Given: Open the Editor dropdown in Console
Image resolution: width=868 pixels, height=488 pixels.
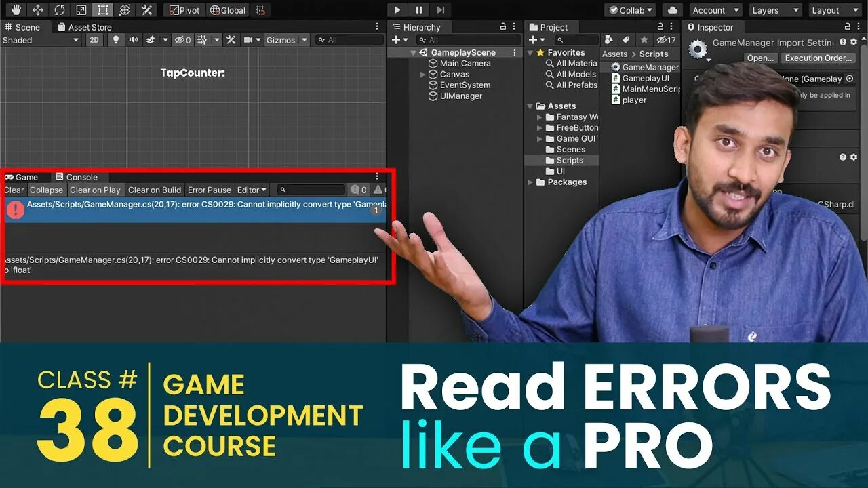Looking at the screenshot, I should [252, 190].
